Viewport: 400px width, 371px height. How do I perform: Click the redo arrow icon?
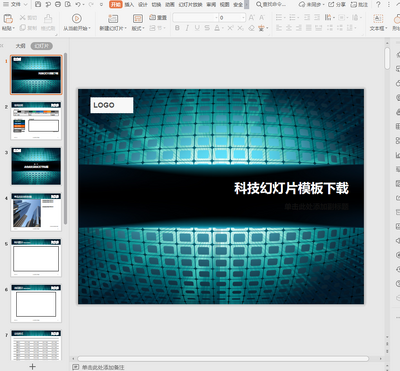pos(91,4)
